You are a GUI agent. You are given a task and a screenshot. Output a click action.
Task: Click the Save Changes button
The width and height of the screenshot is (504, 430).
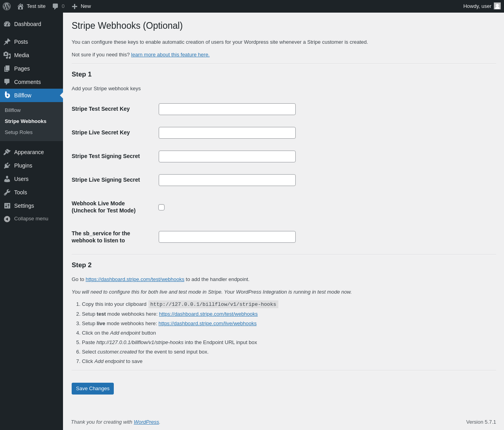point(93,389)
